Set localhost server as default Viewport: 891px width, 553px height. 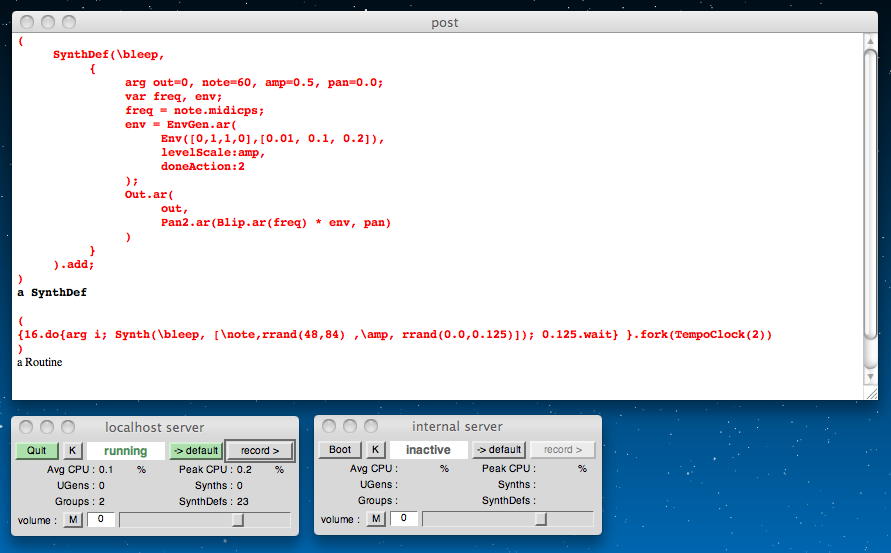(195, 451)
